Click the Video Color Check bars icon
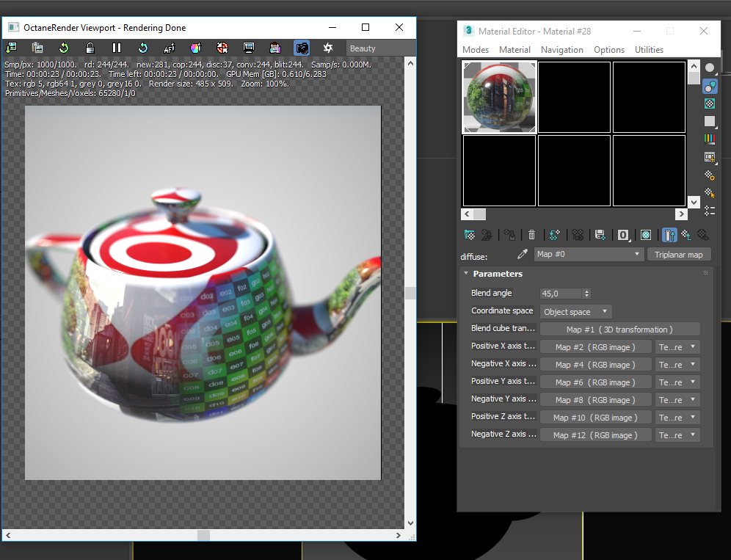The width and height of the screenshot is (731, 560). (710, 139)
